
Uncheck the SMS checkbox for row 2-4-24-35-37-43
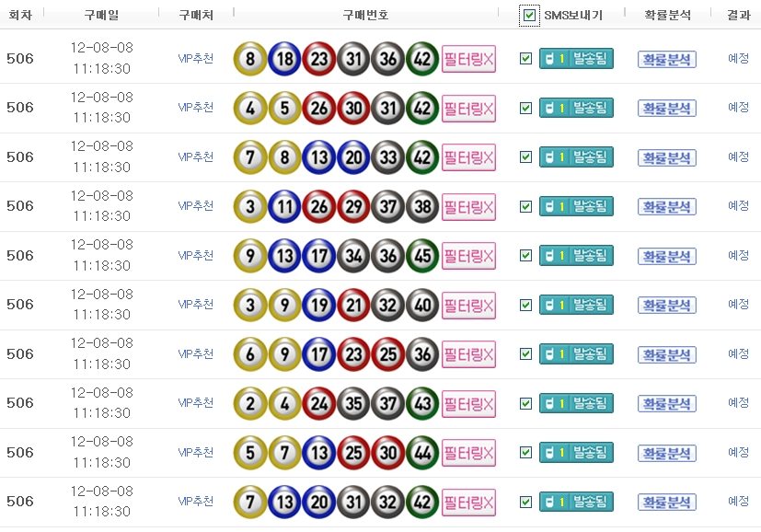pos(525,403)
